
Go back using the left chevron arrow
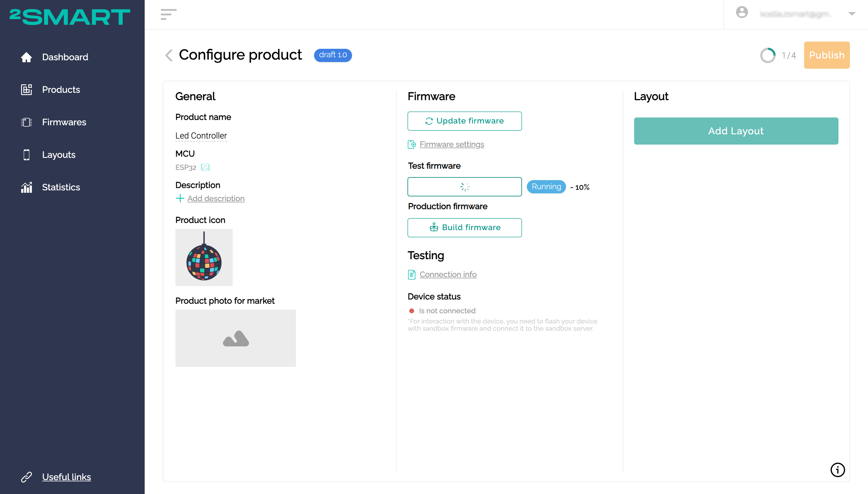click(169, 55)
